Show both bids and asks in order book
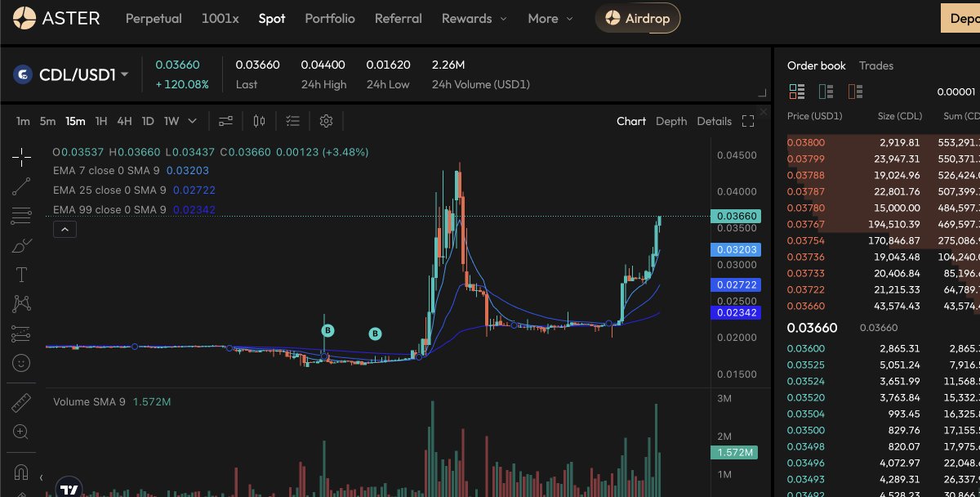 click(x=797, y=92)
